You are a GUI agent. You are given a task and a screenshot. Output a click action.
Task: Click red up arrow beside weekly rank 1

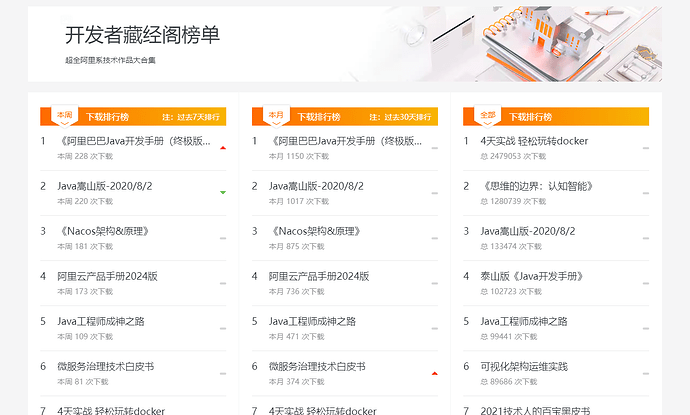[x=223, y=148]
